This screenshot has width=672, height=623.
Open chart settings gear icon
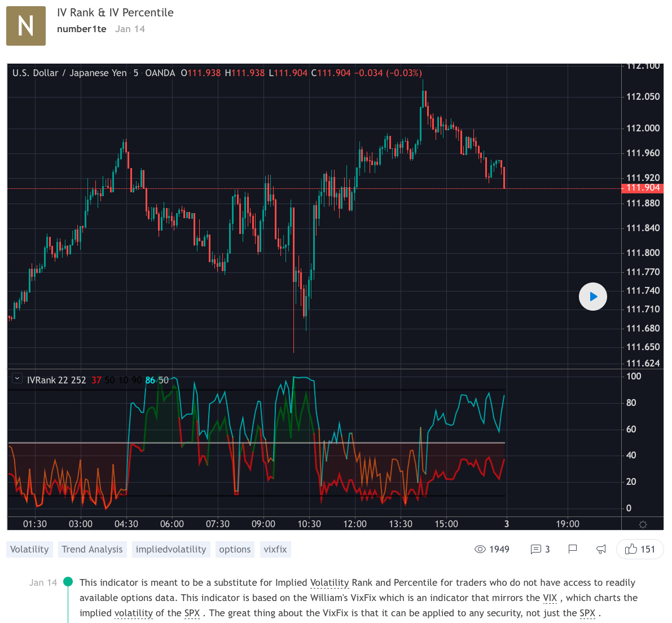point(643,524)
